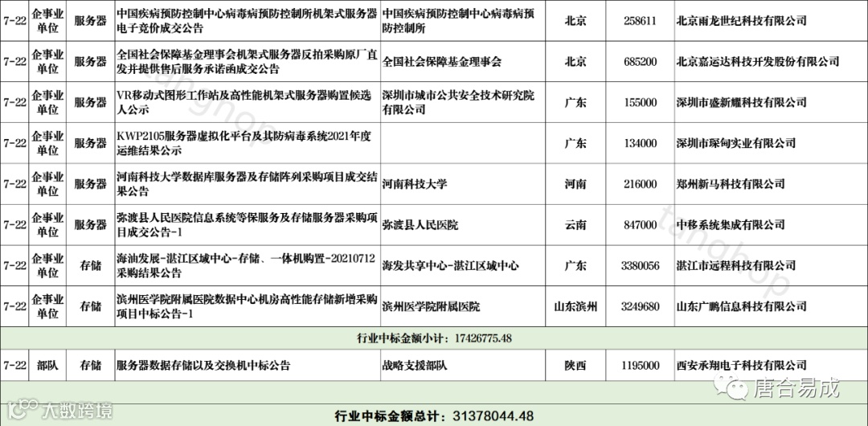This screenshot has width=868, height=426.
Task: Click the 广东 cell in the 155000 row
Action: click(x=575, y=103)
